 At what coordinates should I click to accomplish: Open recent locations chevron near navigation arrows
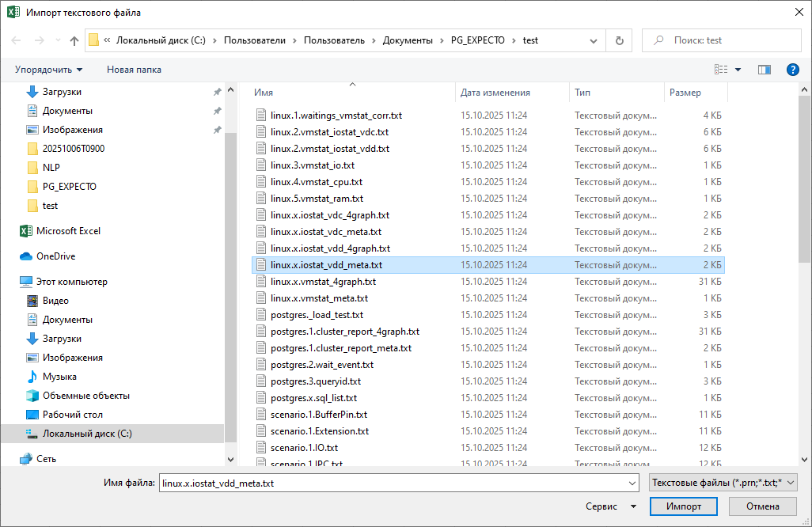58,40
